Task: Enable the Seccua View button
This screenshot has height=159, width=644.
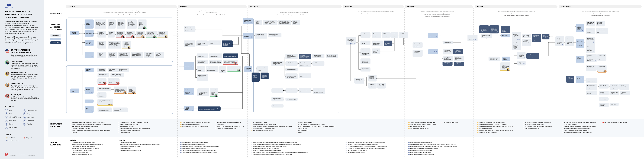Action: point(56,42)
